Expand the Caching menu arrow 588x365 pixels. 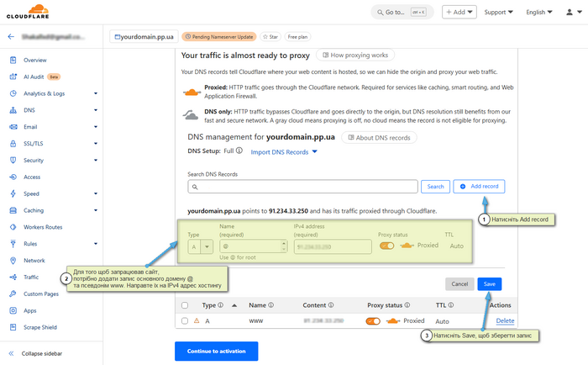[x=96, y=210]
